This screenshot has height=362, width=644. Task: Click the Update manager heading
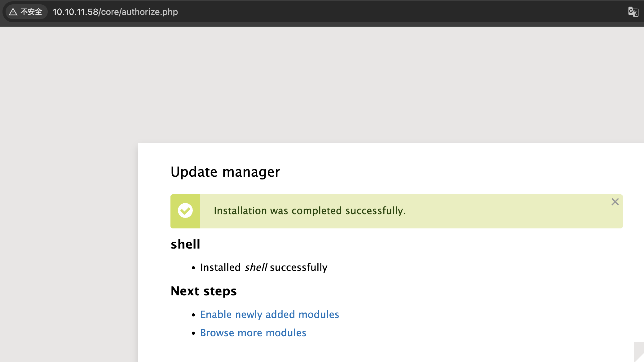point(225,172)
